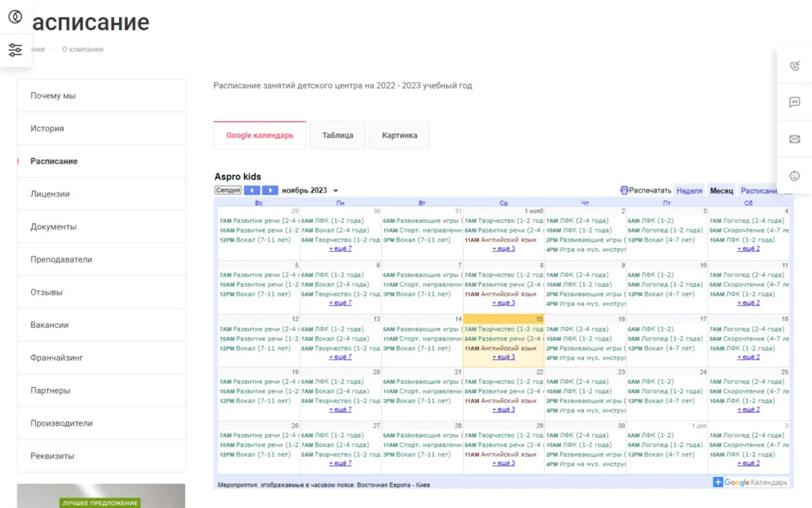Viewport: 812px width, 508px height.
Task: Open the chat message icon on right panel
Action: [x=795, y=102]
